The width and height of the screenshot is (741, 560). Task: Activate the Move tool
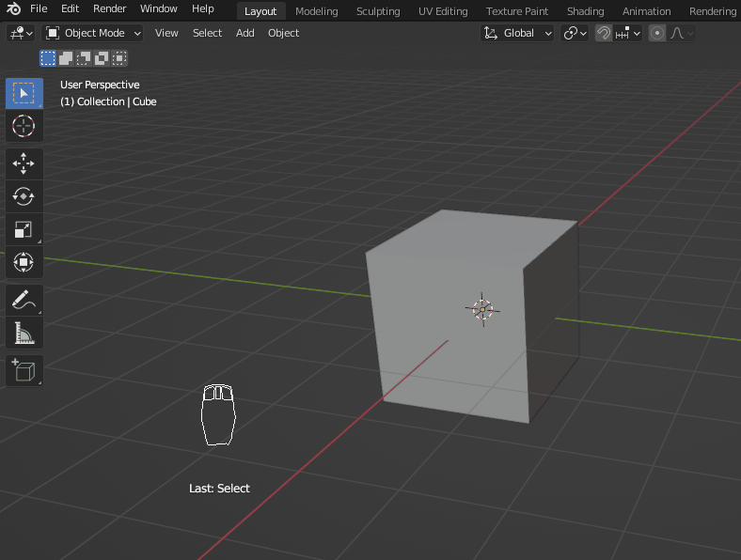24,163
